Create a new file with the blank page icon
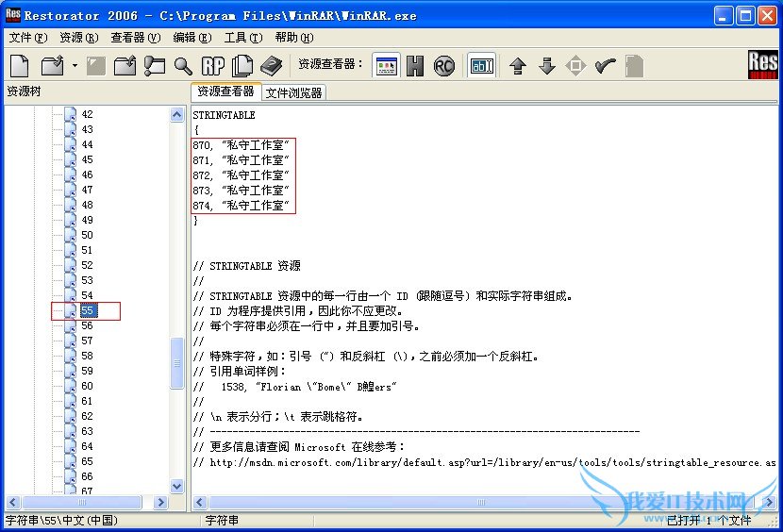 click(x=20, y=65)
